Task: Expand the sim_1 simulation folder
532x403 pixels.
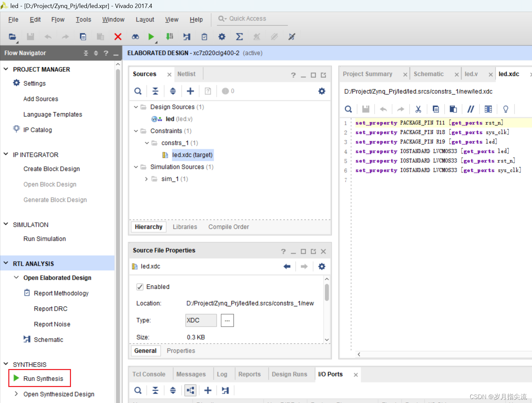Action: coord(146,179)
